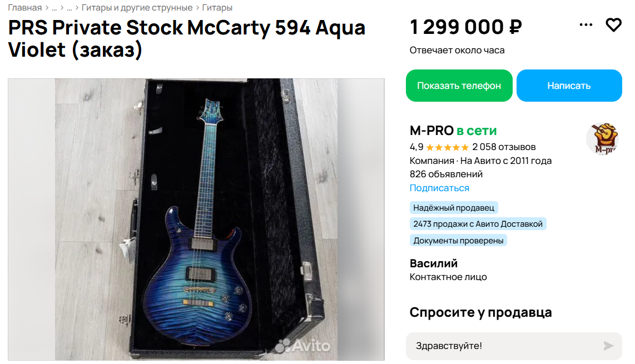
Task: Click the Документы проверены badge
Action: point(458,241)
